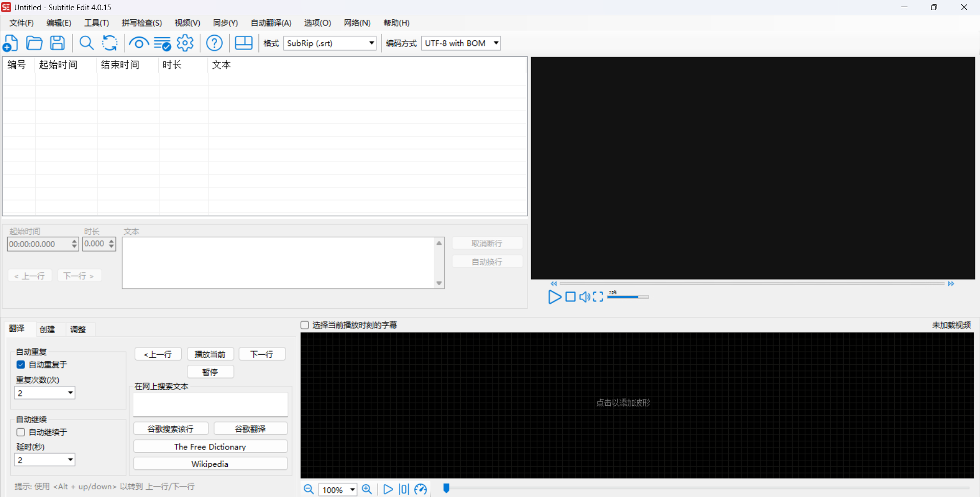Open the UTF-8 with BOM encoding dropdown
The height and width of the screenshot is (497, 980).
(x=495, y=43)
